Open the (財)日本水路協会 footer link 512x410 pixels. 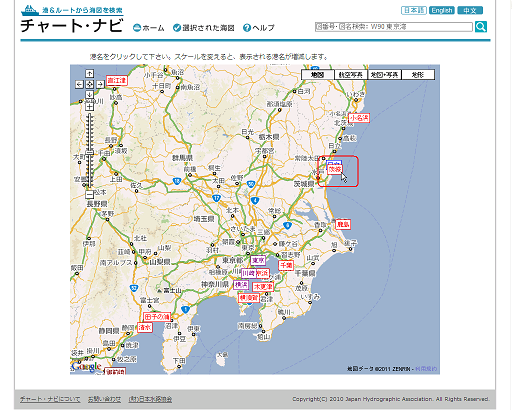[150, 399]
